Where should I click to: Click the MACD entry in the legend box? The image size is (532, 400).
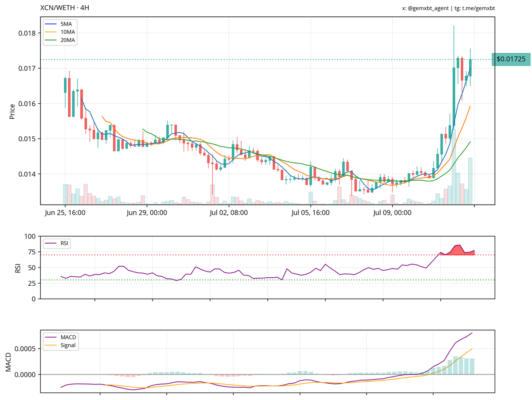[x=60, y=338]
